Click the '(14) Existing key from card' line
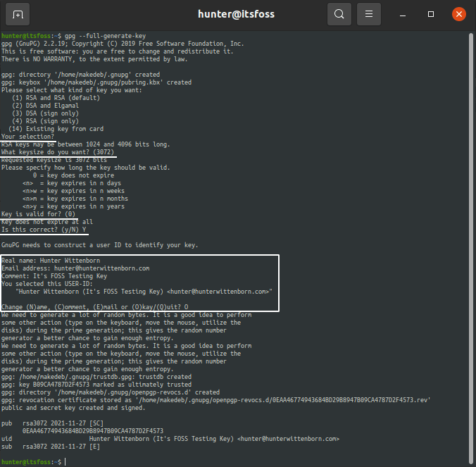Screen dimensions: 476x467 pos(56,129)
